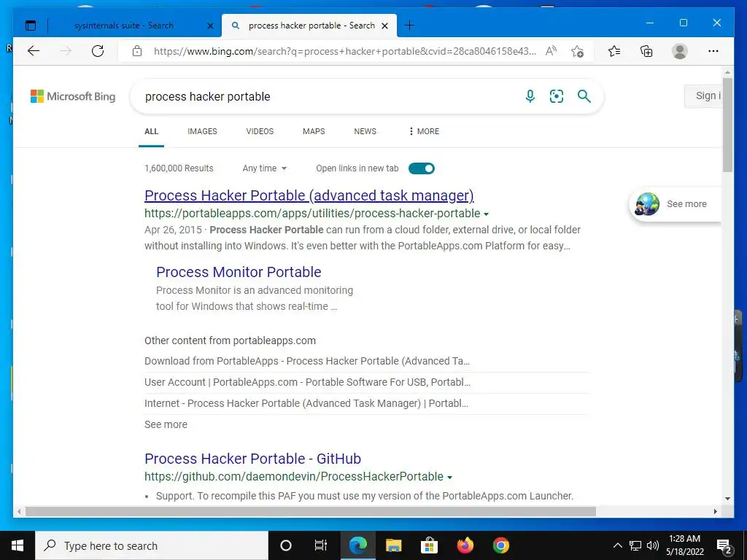This screenshot has width=747, height=560.
Task: Open the browser profile avatar
Action: point(680,51)
